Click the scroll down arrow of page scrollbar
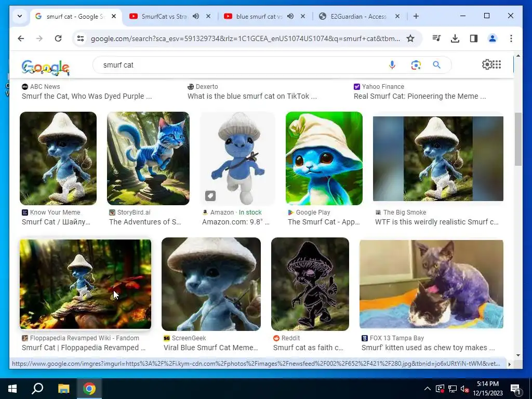 pyautogui.click(x=518, y=355)
